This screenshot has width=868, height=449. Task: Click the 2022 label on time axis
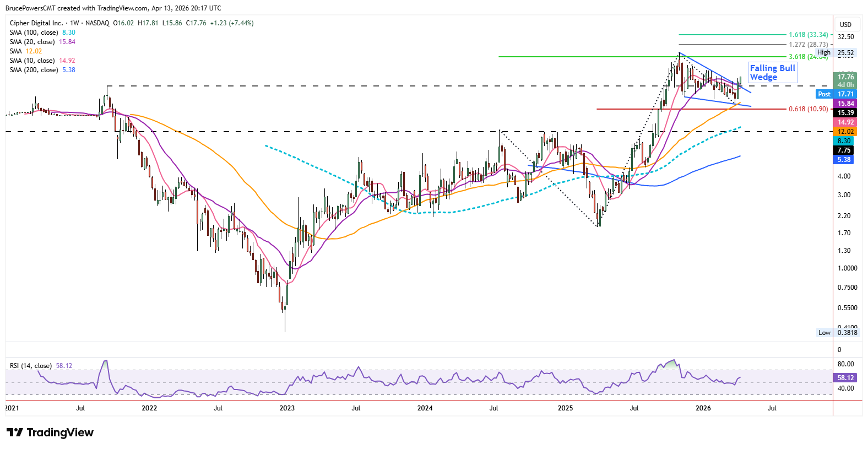[149, 408]
